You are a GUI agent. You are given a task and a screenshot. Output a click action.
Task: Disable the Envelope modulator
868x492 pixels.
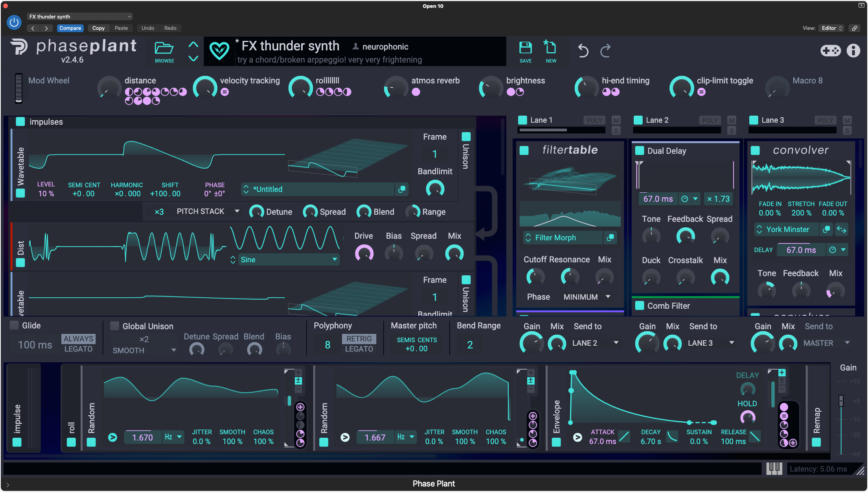pyautogui.click(x=556, y=442)
